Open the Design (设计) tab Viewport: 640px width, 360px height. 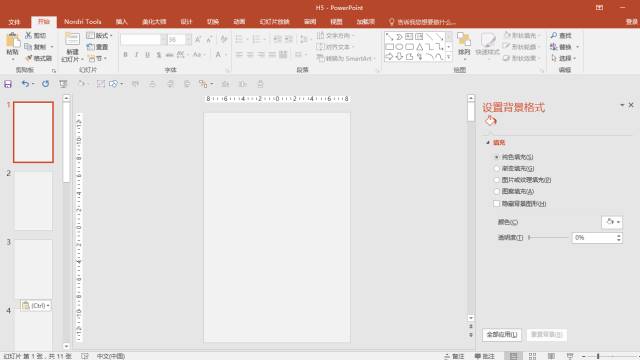(x=186, y=22)
